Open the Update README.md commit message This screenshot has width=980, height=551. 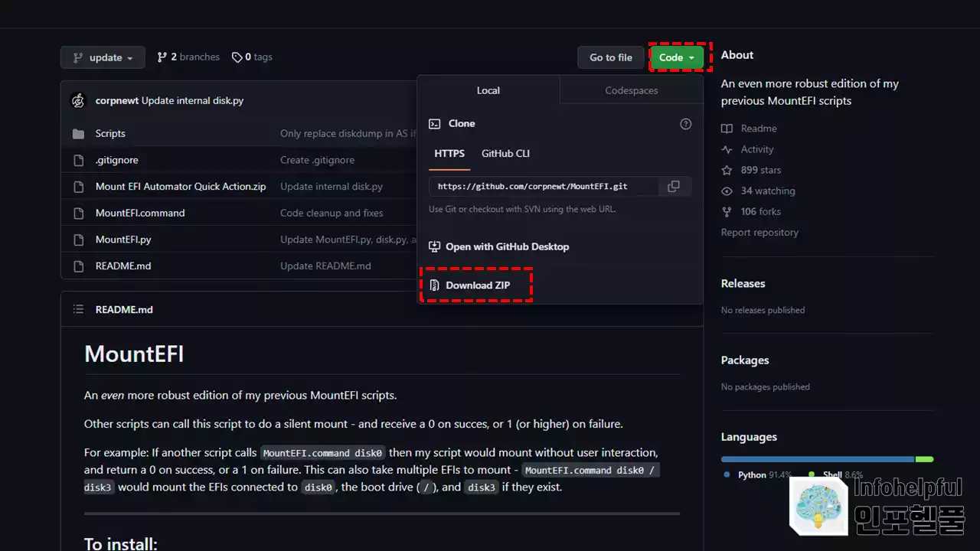point(325,266)
